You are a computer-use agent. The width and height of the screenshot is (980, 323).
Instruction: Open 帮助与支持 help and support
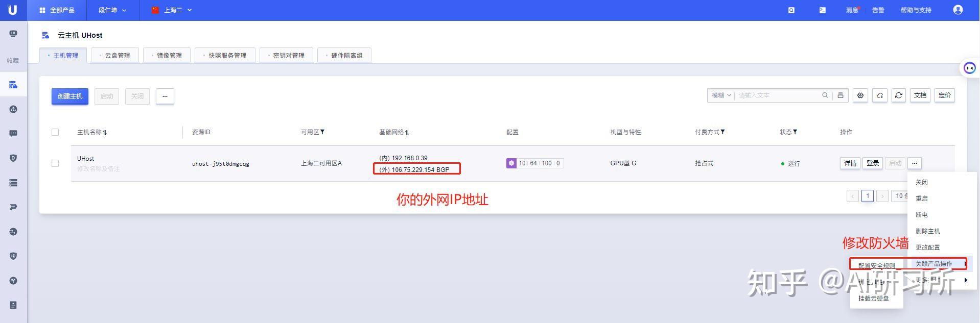pyautogui.click(x=916, y=10)
